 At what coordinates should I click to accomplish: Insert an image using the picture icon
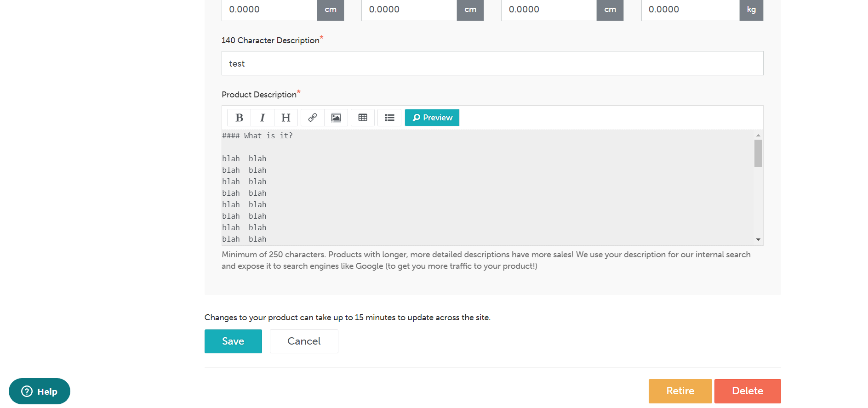tap(336, 118)
